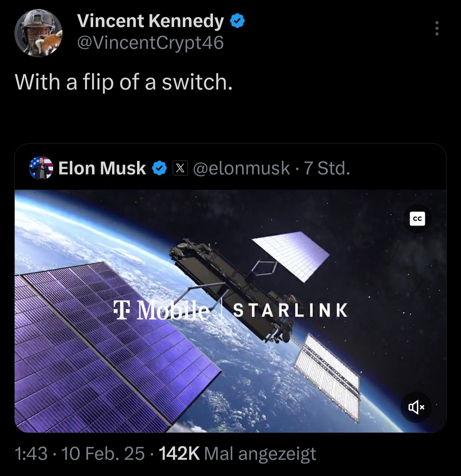Click the Vincent Kennedy display name
This screenshot has height=476, width=461.
click(x=150, y=21)
